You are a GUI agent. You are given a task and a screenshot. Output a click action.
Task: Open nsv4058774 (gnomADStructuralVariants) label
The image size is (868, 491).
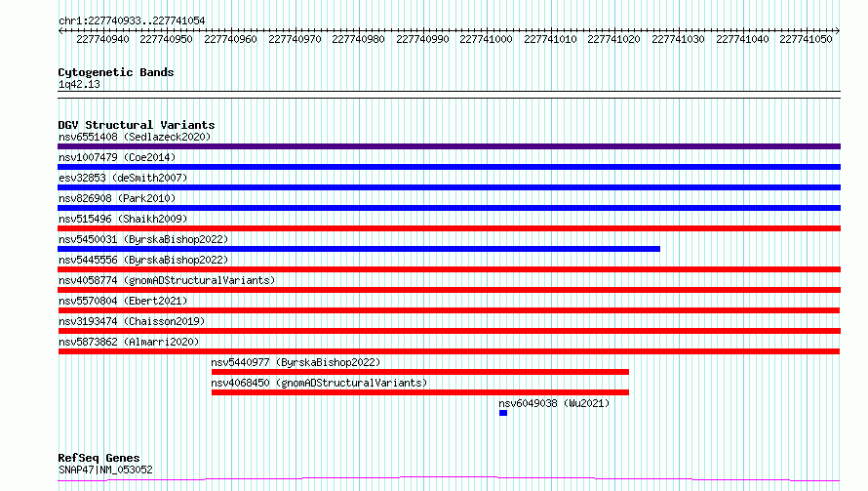(x=167, y=280)
